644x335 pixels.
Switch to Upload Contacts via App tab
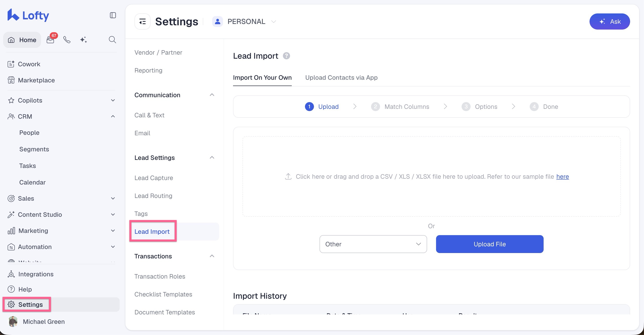click(341, 77)
